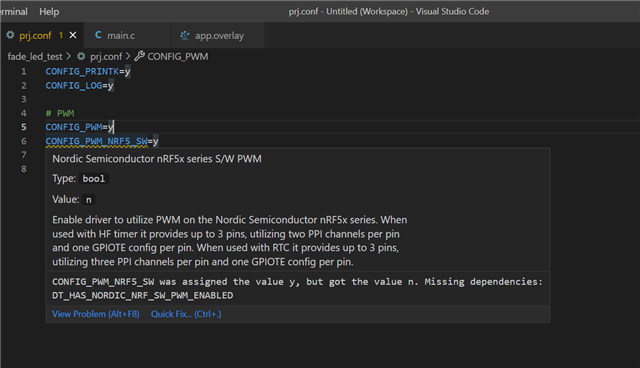Place cursor on CONFIG_PRINTK=y line
Image resolution: width=640 pixels, height=368 pixels.
tap(88, 71)
